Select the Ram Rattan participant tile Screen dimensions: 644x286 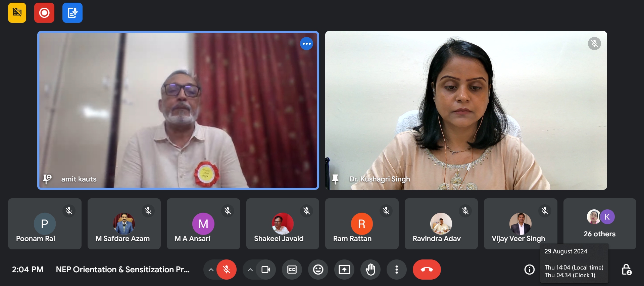coord(361,224)
